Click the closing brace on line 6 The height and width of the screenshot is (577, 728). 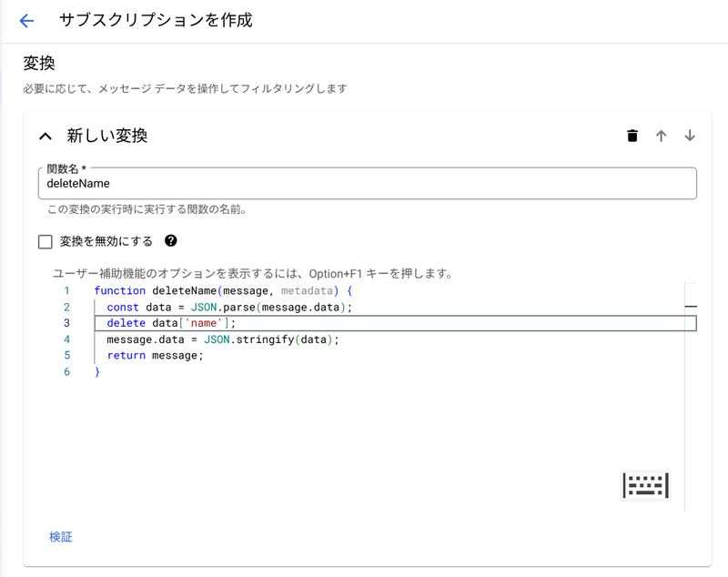(97, 371)
